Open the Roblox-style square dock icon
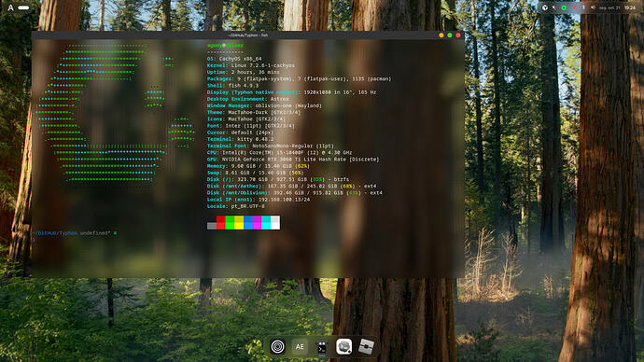The height and width of the screenshot is (362, 644). coord(366,347)
